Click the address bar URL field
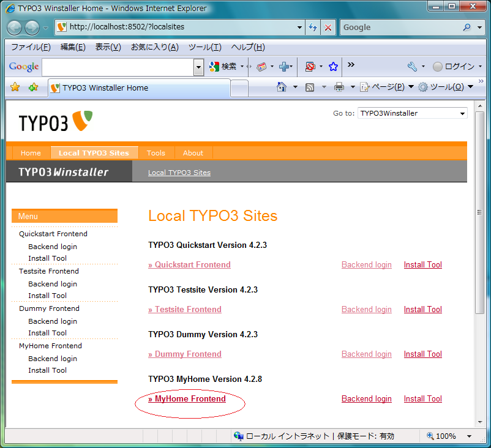Viewport: 491px width, 448px height. [179, 27]
